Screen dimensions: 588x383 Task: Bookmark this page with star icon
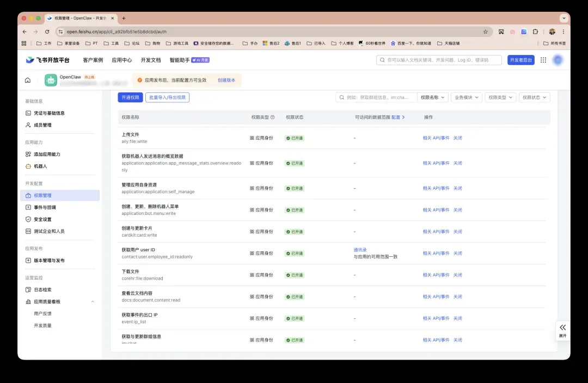click(485, 32)
